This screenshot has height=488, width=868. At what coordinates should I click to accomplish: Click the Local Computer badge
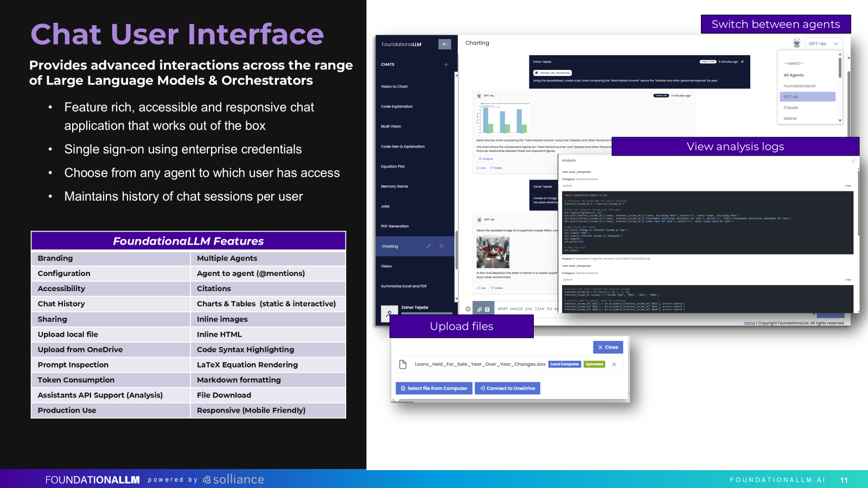565,364
